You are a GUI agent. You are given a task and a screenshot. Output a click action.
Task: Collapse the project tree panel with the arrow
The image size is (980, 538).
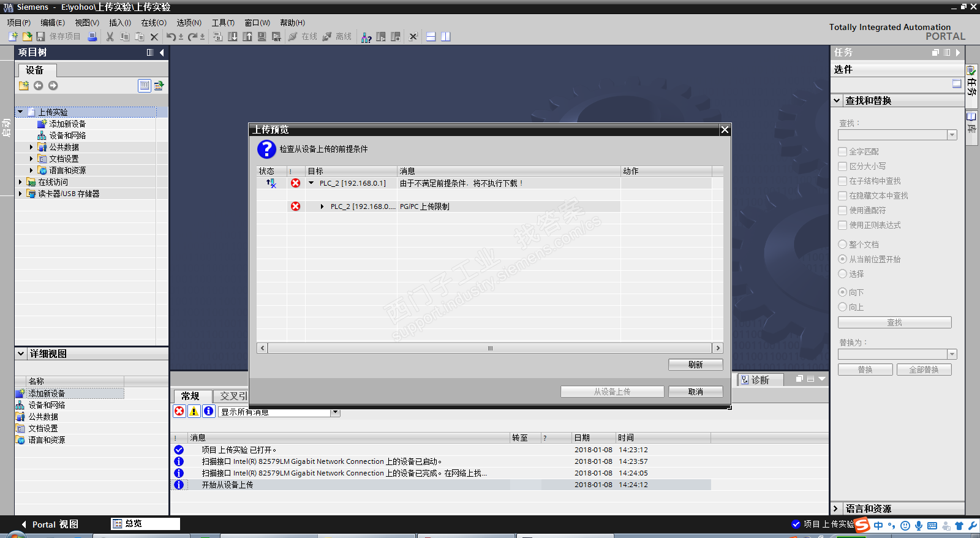[x=162, y=53]
